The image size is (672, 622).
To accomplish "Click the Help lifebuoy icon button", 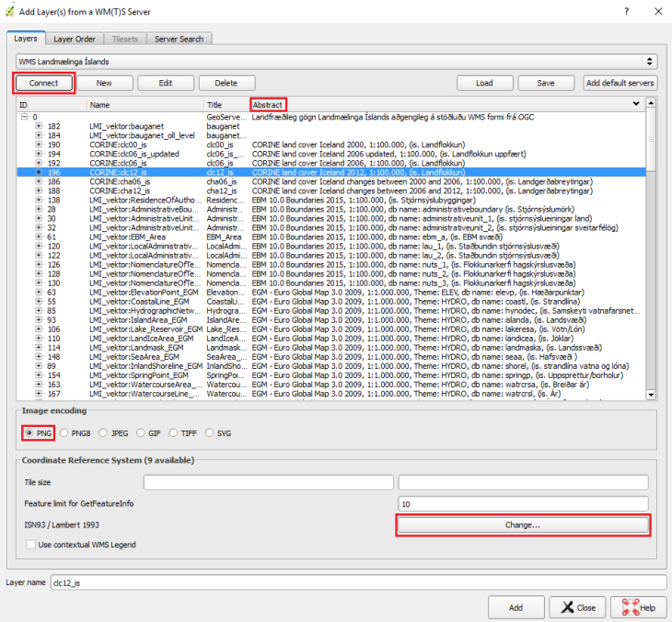I will click(637, 607).
